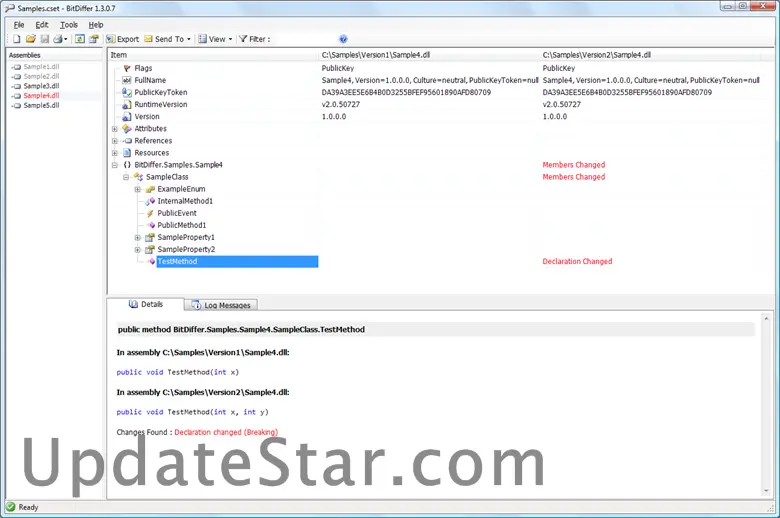Click the blue help icon in toolbar
The width and height of the screenshot is (780, 518).
click(343, 39)
